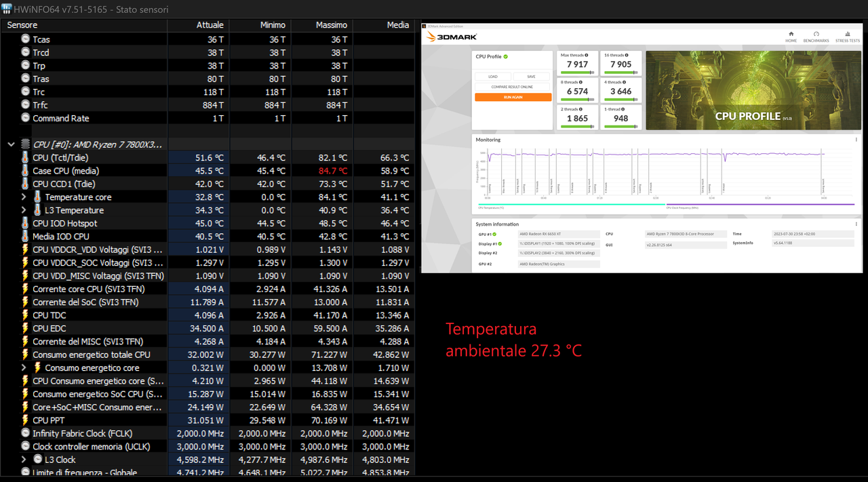This screenshot has width=868, height=482.
Task: Click the thermometer icon for CPU CCD1 (Tdie)
Action: (x=26, y=184)
